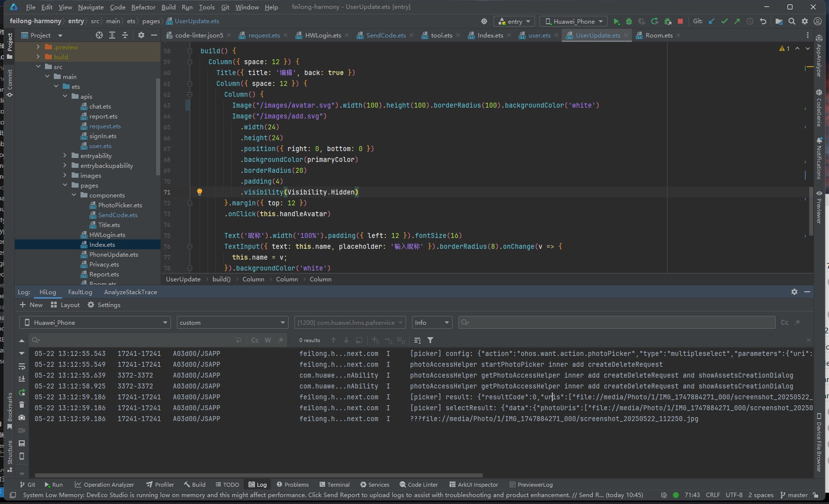Click the filter funnel icon in log search
Image resolution: width=829 pixels, height=504 pixels.
tap(430, 340)
